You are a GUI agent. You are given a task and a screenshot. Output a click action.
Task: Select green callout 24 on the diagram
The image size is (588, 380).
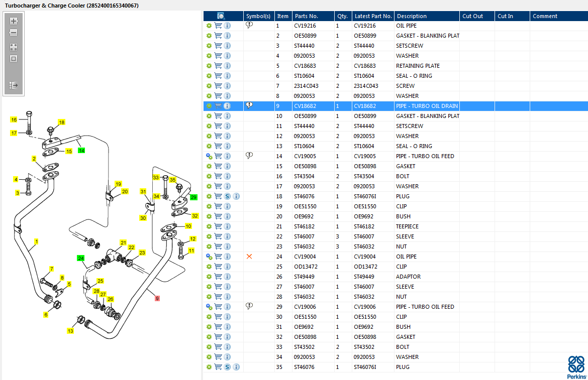point(80,259)
